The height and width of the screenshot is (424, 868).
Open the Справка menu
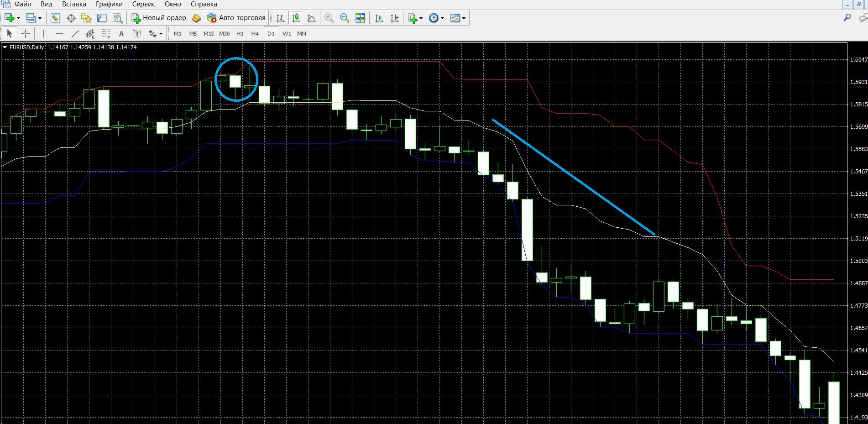[204, 4]
